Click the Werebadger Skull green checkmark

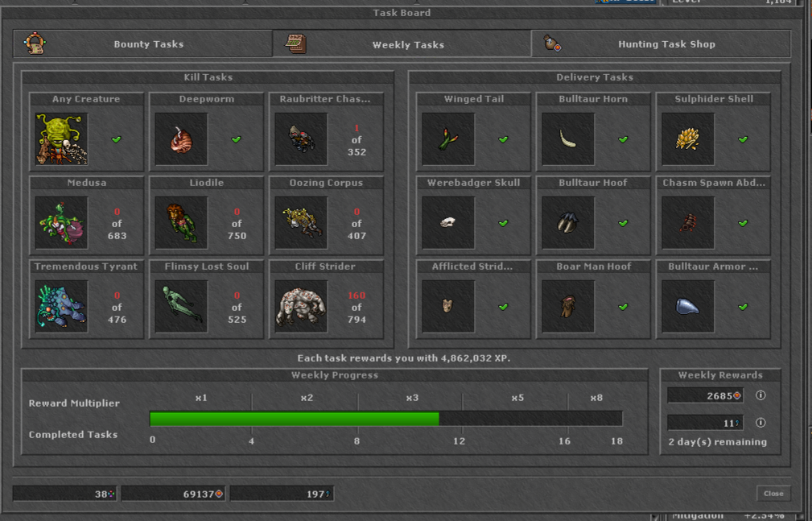coord(503,223)
